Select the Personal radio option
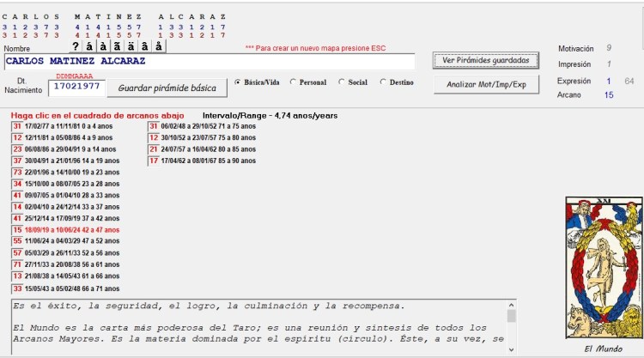Image resolution: width=644 pixels, height=358 pixels. pos(294,82)
